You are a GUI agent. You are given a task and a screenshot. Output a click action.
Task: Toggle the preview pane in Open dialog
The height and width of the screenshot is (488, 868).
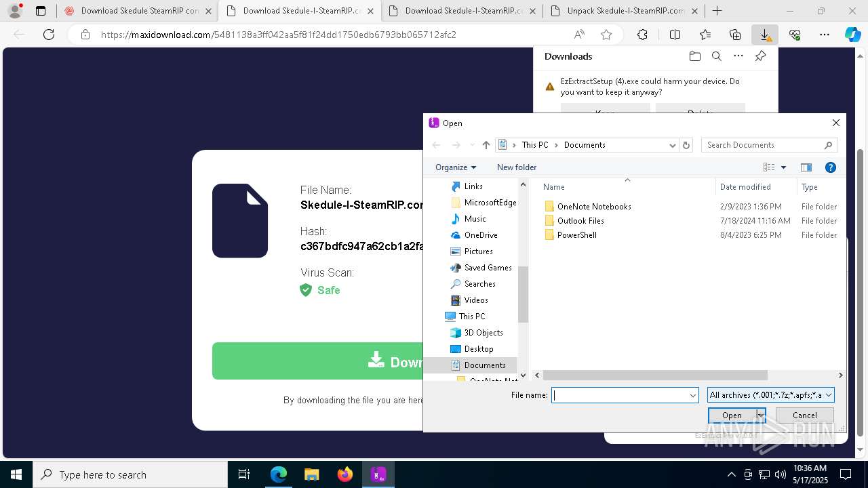click(x=806, y=167)
